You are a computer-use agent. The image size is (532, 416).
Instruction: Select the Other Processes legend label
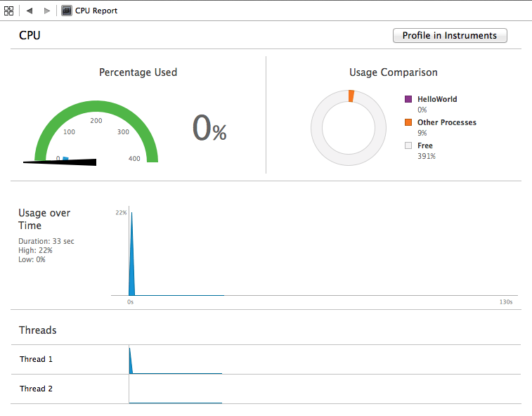[446, 122]
